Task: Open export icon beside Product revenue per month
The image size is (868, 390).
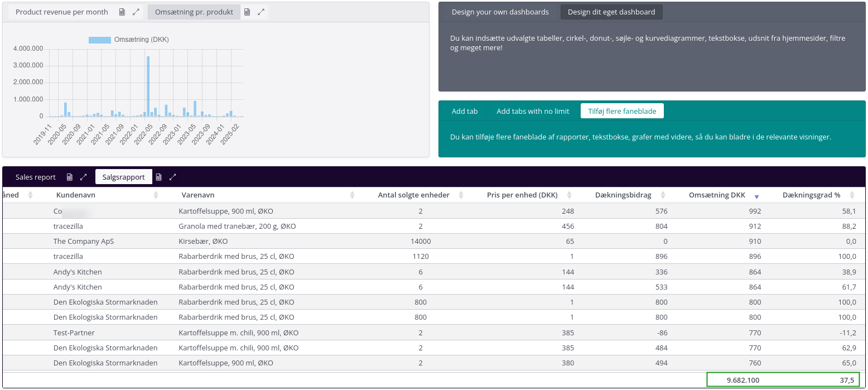Action: 122,12
